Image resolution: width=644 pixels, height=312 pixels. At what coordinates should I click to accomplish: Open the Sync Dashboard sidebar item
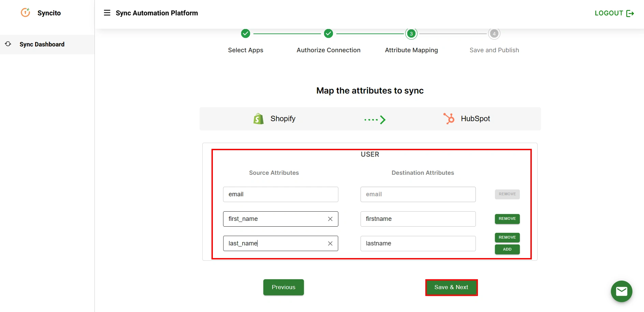tap(42, 44)
